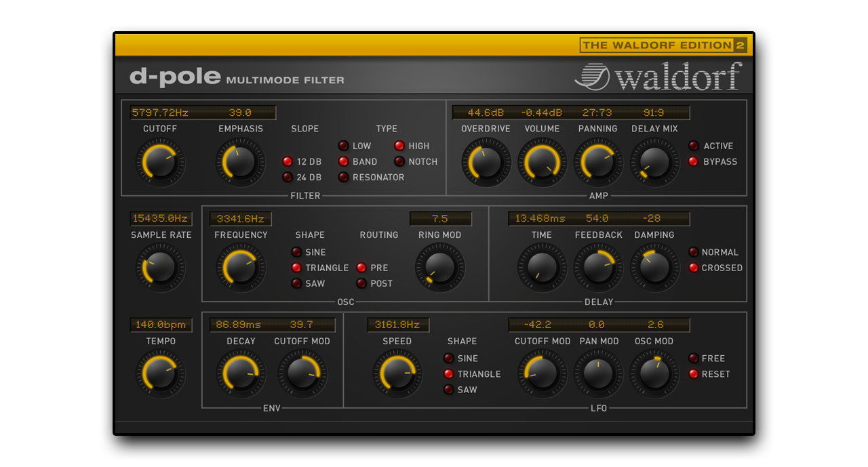
Task: Select the Band filter type
Action: click(343, 162)
